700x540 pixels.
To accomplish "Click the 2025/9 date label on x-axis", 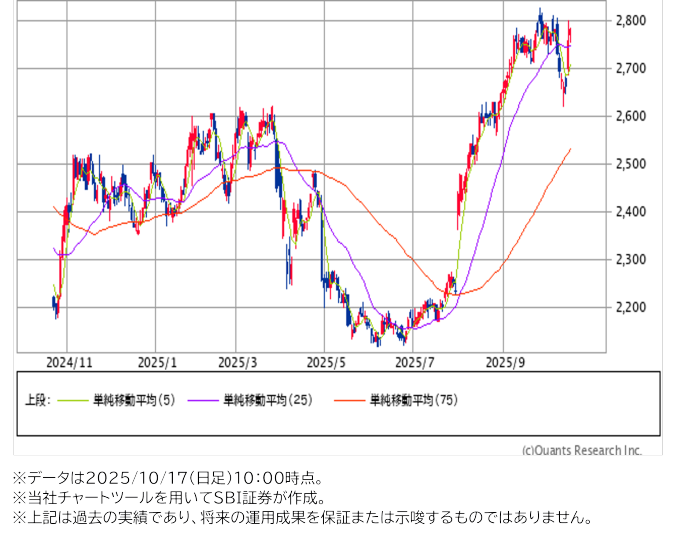I will click(x=504, y=363).
